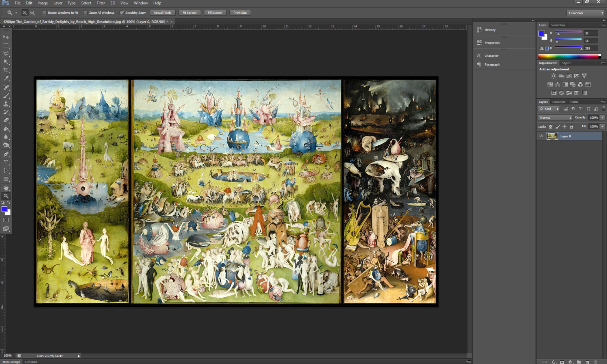The image size is (607, 364).
Task: Open the Normal blend mode dropdown
Action: coord(555,118)
